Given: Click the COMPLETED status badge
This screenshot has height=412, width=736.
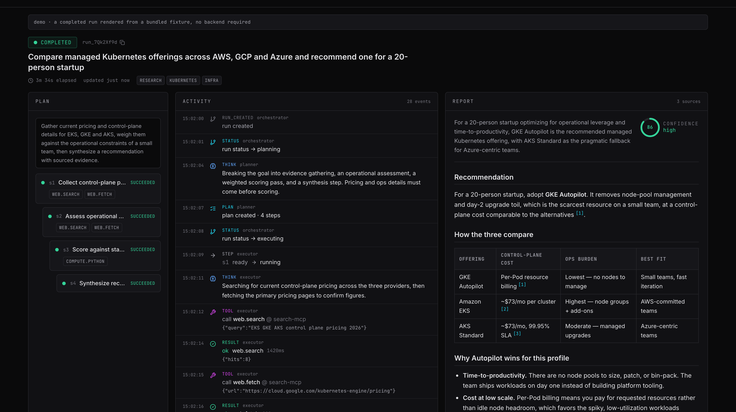Looking at the screenshot, I should click(53, 42).
